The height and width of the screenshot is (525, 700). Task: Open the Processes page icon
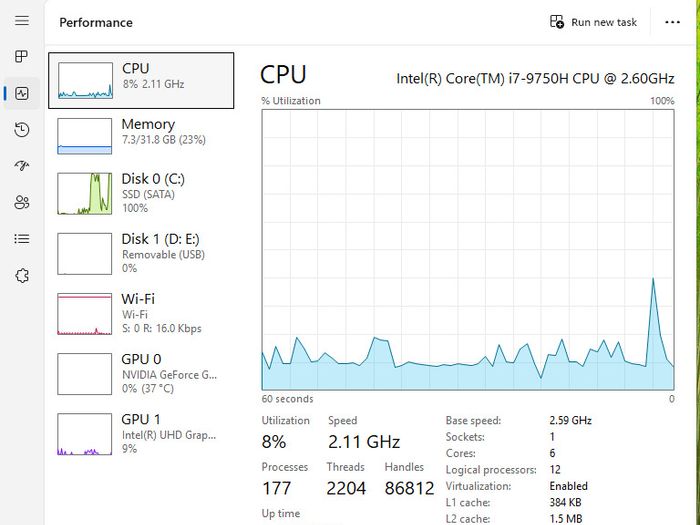click(x=21, y=56)
